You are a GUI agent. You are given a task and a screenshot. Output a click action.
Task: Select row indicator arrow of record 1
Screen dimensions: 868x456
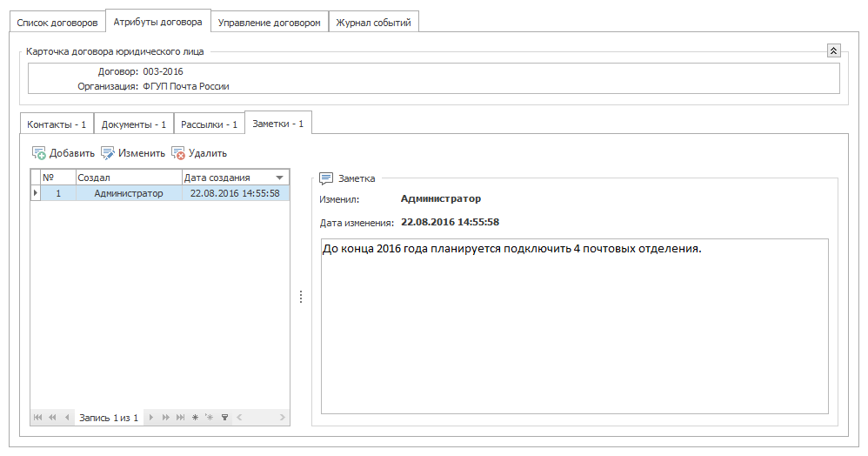click(x=36, y=193)
